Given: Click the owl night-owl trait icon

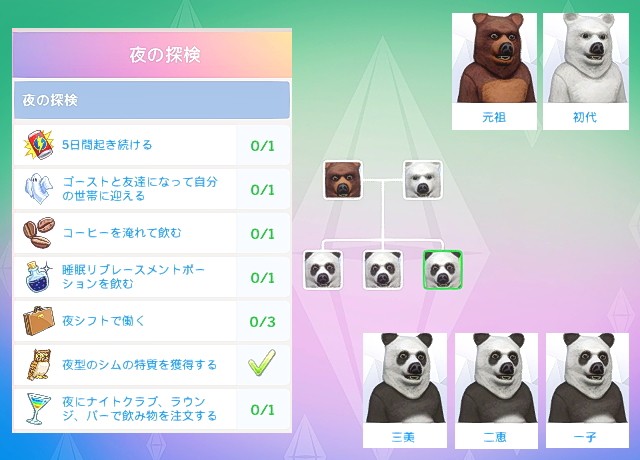Looking at the screenshot, I should [x=39, y=364].
